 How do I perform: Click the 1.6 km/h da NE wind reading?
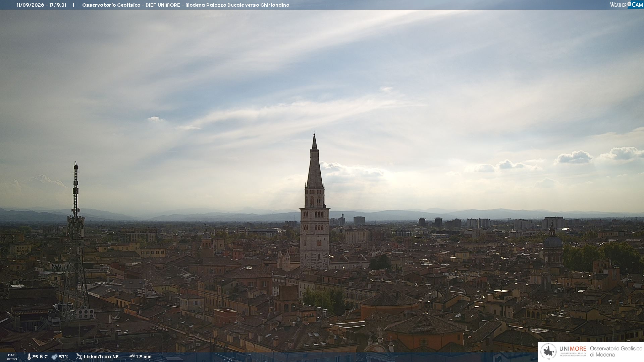101,357
